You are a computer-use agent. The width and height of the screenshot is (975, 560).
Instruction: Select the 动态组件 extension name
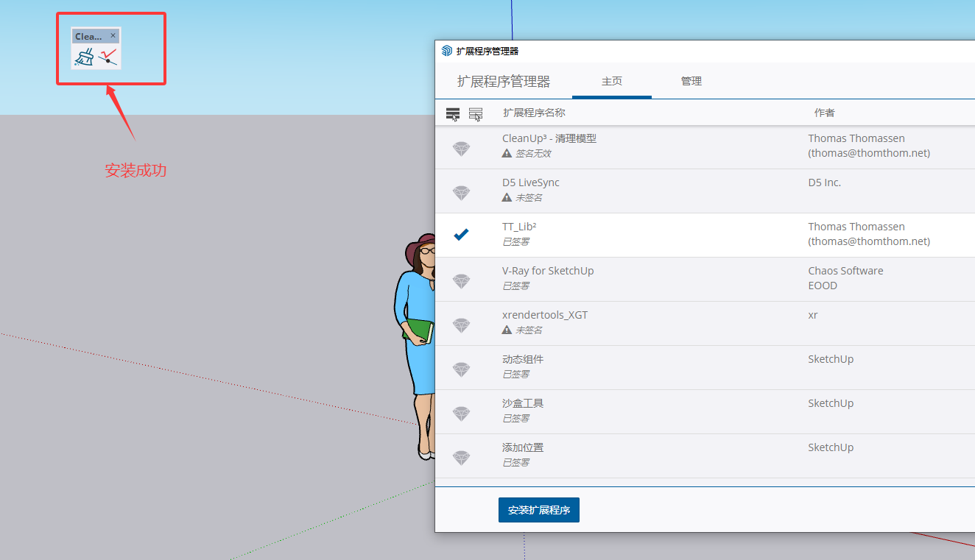523,359
